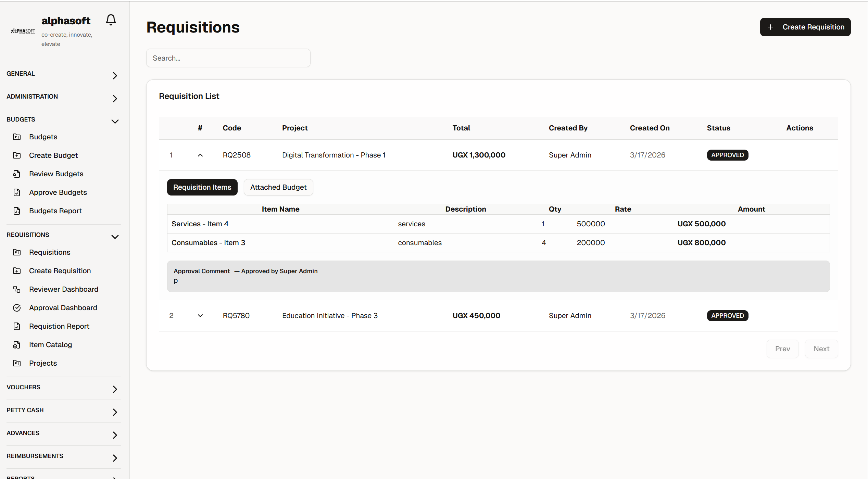The image size is (868, 479).
Task: Go to the Next page of requisitions
Action: pyautogui.click(x=821, y=349)
